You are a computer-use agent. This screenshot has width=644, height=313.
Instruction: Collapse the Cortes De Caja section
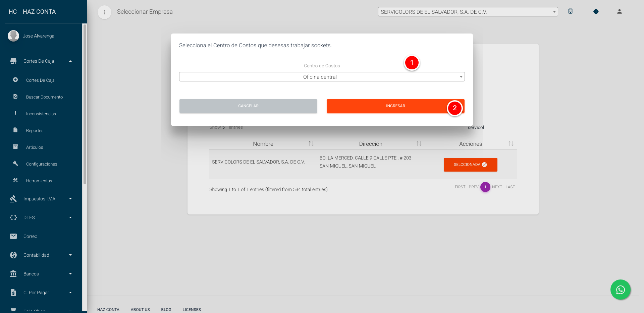click(70, 61)
